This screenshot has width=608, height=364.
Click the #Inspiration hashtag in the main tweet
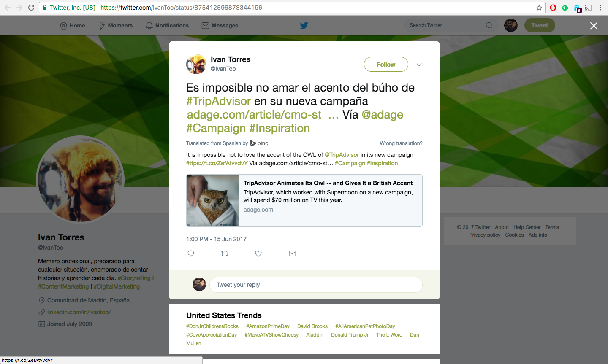click(x=280, y=128)
